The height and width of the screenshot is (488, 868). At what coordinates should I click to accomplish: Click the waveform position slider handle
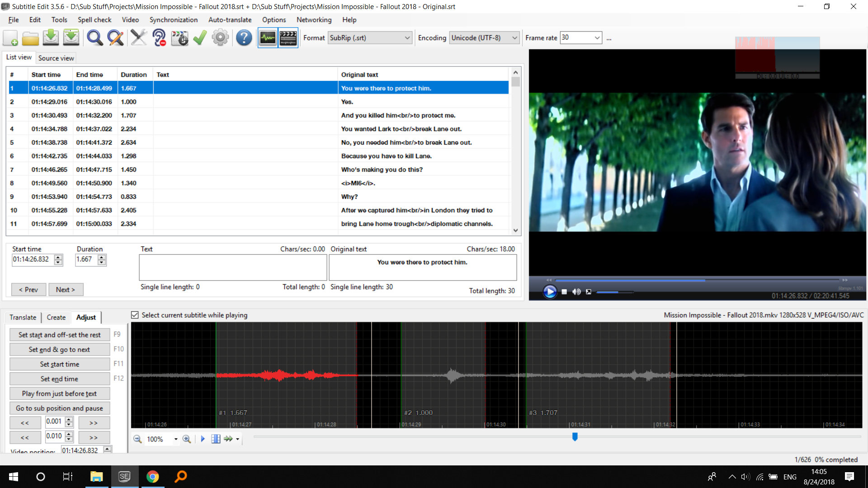pos(575,436)
